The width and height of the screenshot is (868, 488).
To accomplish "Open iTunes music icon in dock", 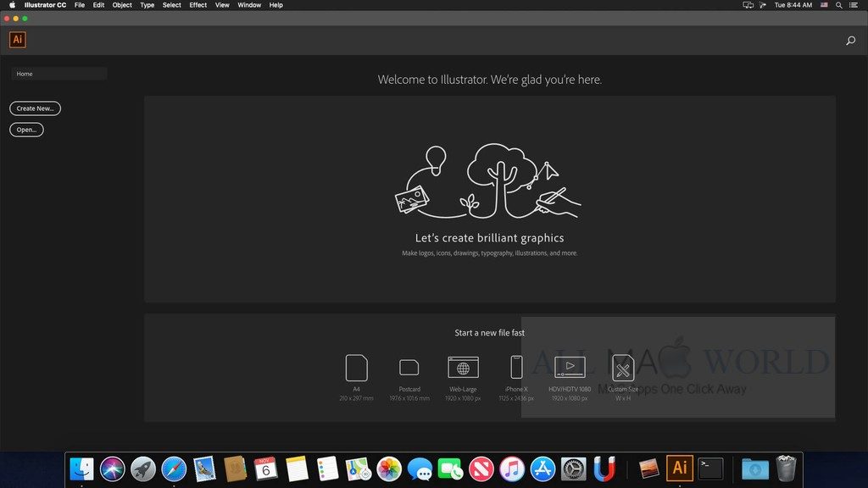I will tap(512, 469).
